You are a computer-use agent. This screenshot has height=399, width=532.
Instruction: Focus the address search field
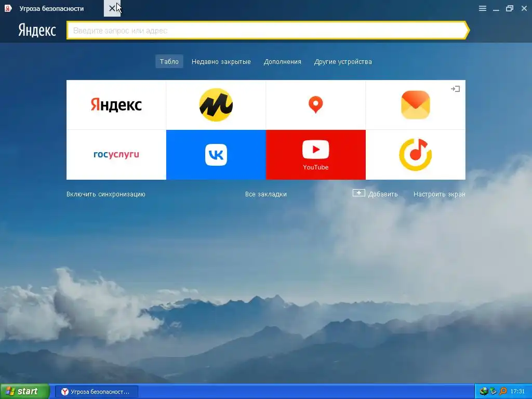point(268,31)
